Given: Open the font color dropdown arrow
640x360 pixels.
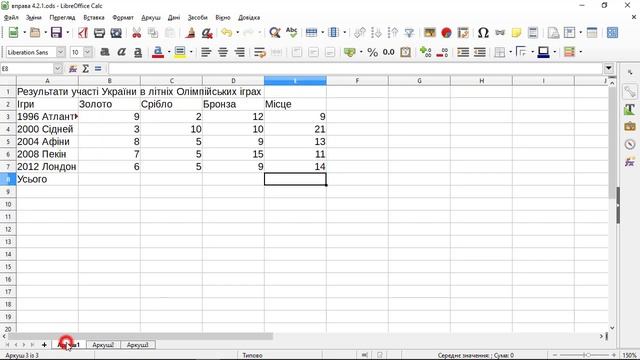Looking at the screenshot, I should pos(169,52).
